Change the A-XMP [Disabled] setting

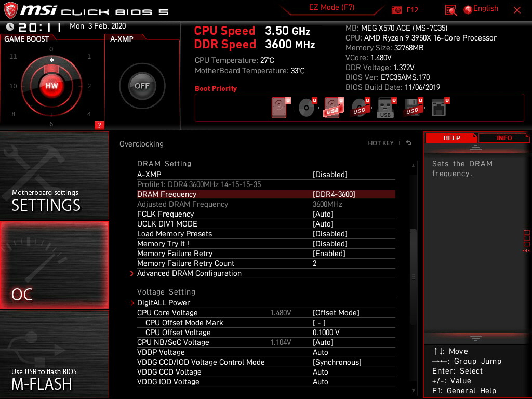point(266,175)
